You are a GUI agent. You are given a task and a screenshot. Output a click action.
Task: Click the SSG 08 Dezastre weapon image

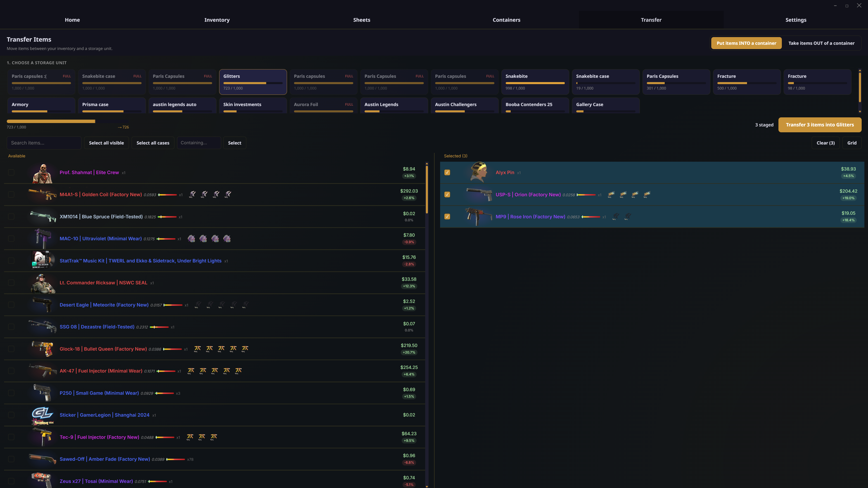pyautogui.click(x=43, y=327)
